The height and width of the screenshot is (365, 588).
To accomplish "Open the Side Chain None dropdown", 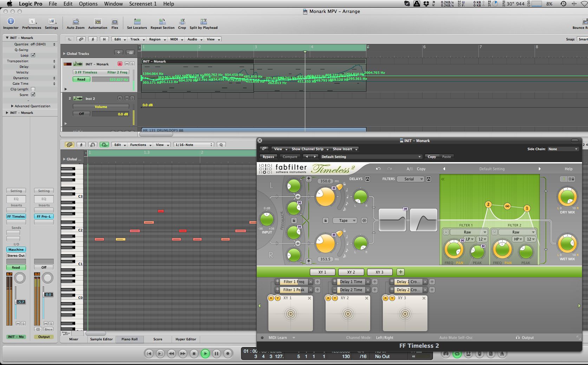I will point(563,149).
